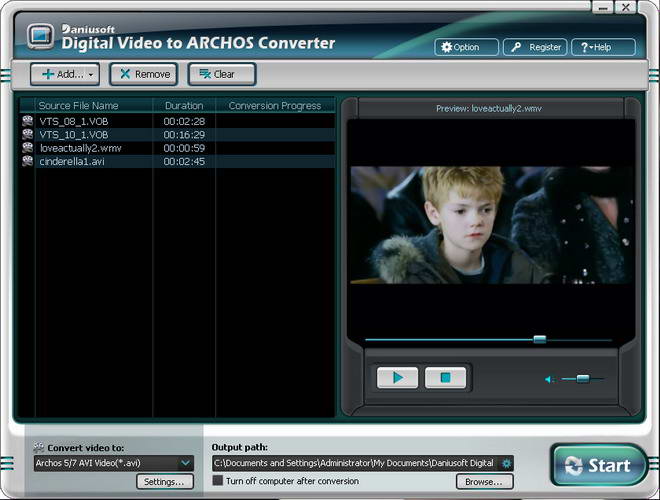Click the volume slider handle
This screenshot has width=660, height=500.
583,379
